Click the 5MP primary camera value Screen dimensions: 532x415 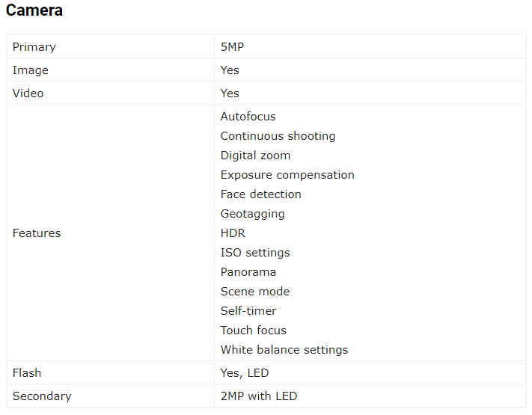[232, 47]
